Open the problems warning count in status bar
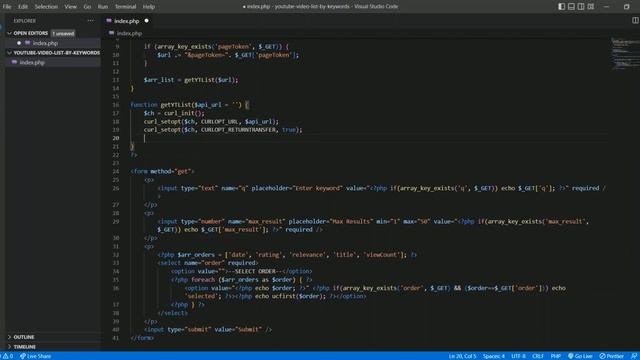This screenshot has width=640, height=360. pyautogui.click(x=8, y=356)
